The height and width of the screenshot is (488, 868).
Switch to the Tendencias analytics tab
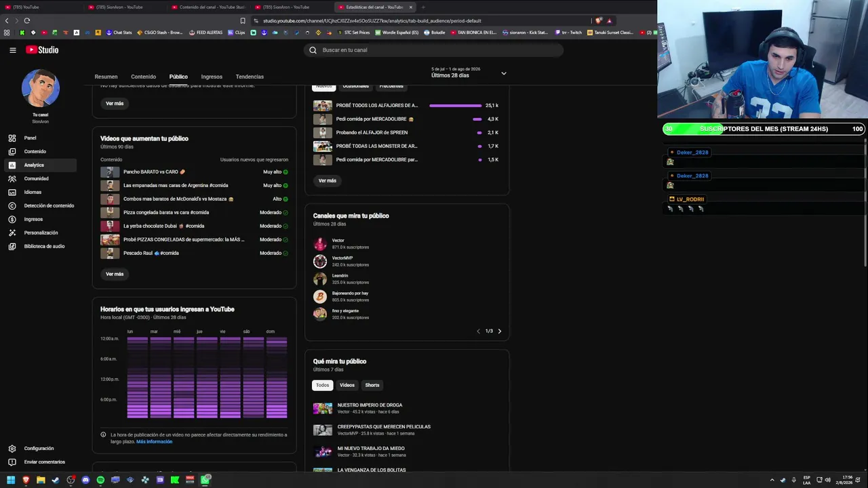click(x=250, y=77)
